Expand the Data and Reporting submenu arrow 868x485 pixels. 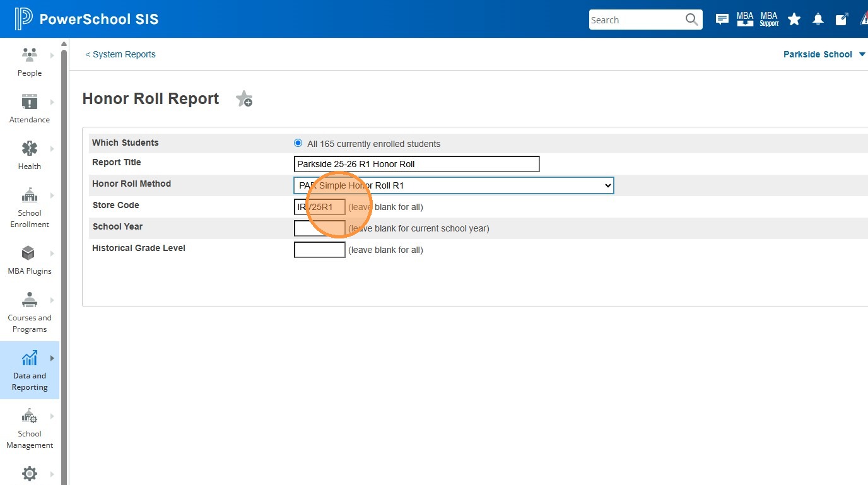pyautogui.click(x=52, y=358)
